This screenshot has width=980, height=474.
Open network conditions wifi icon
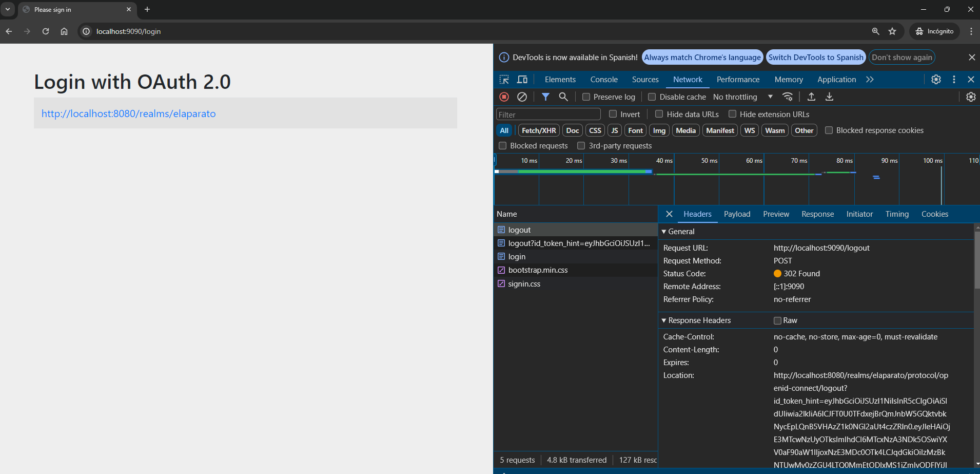(x=788, y=97)
